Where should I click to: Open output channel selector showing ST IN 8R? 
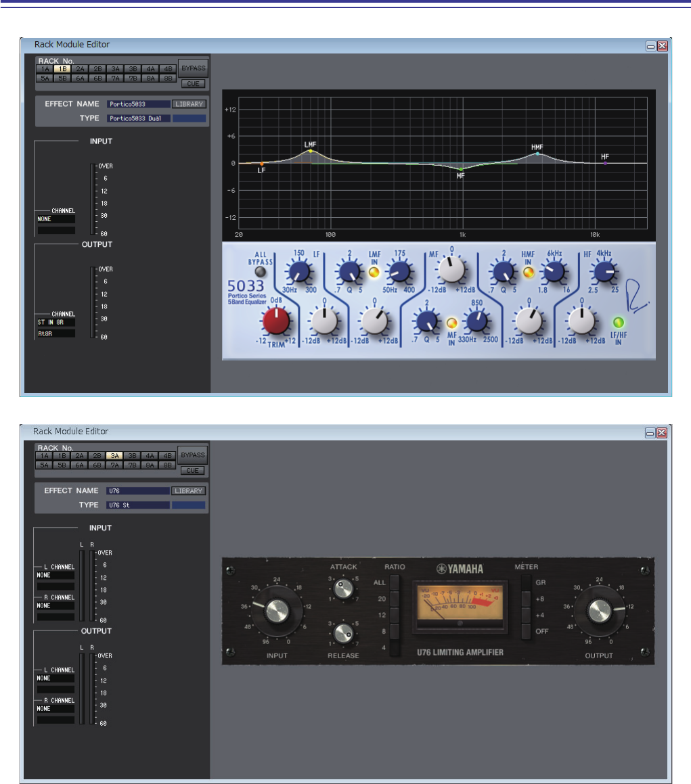click(56, 323)
